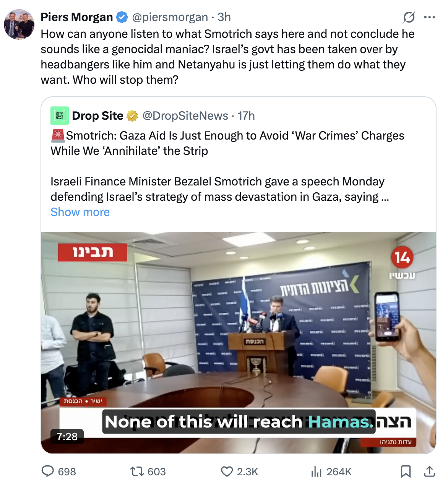Click the 7:28 video duration badge
This screenshot has width=448, height=481.
(x=67, y=436)
